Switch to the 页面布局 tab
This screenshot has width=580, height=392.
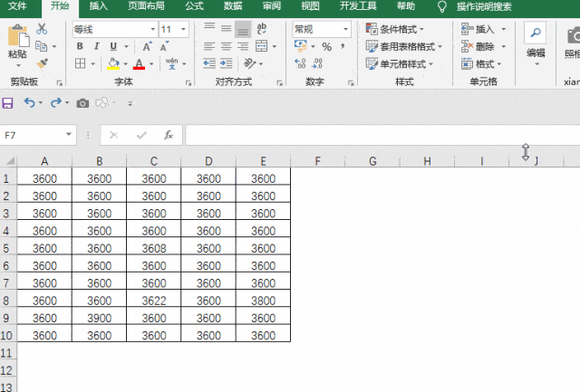pos(146,6)
